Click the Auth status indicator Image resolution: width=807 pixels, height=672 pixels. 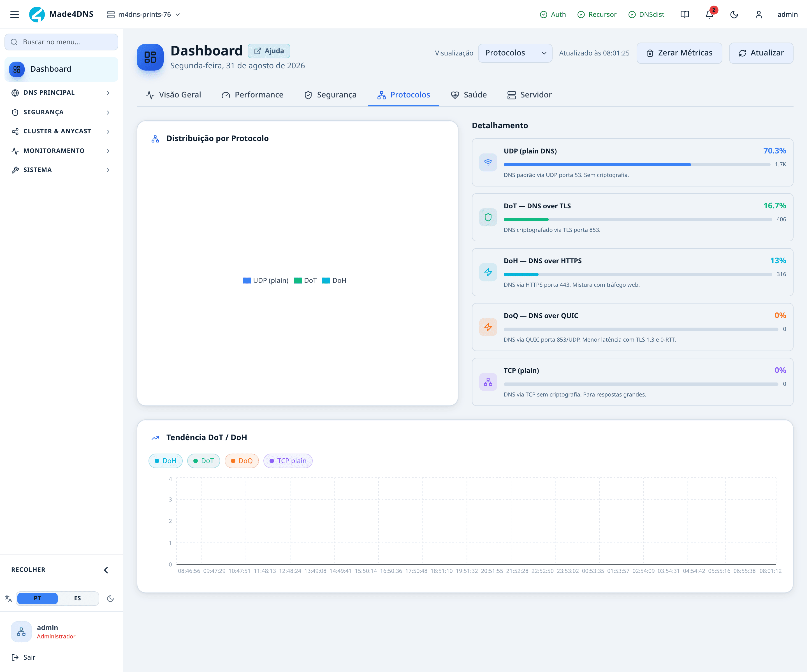point(553,15)
